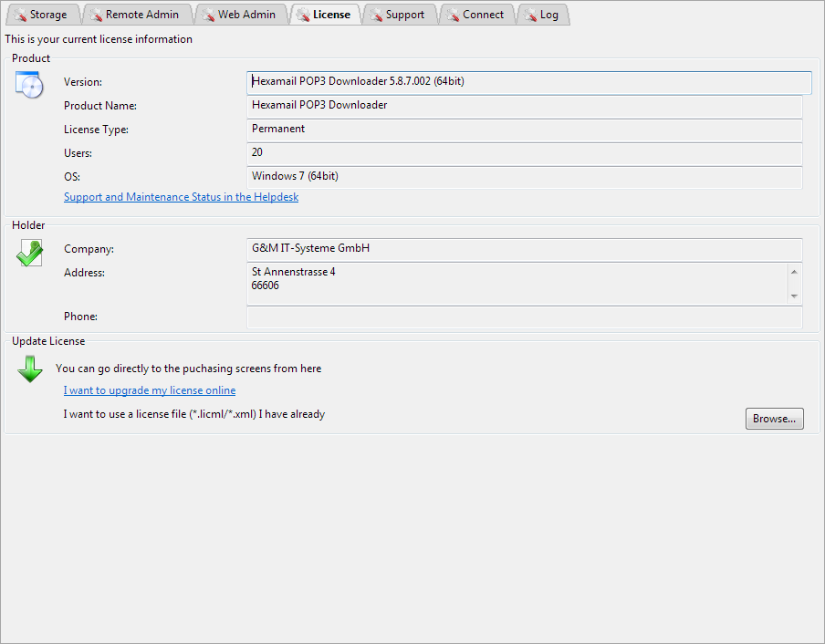Open Support and Maintenance Status helpdesk link
825x644 pixels.
181,197
